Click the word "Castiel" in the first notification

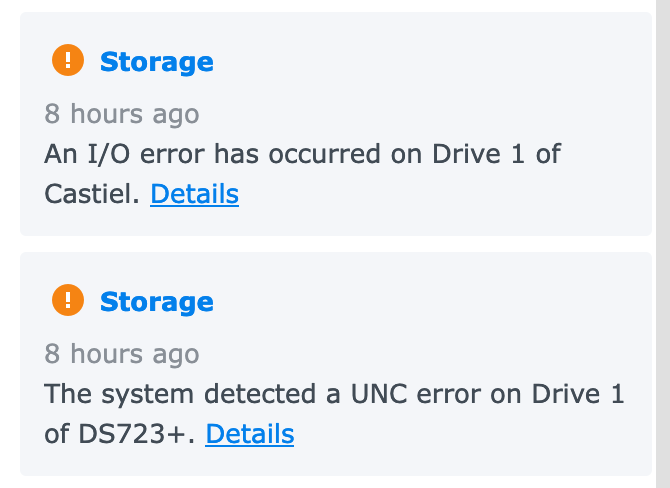pyautogui.click(x=90, y=193)
